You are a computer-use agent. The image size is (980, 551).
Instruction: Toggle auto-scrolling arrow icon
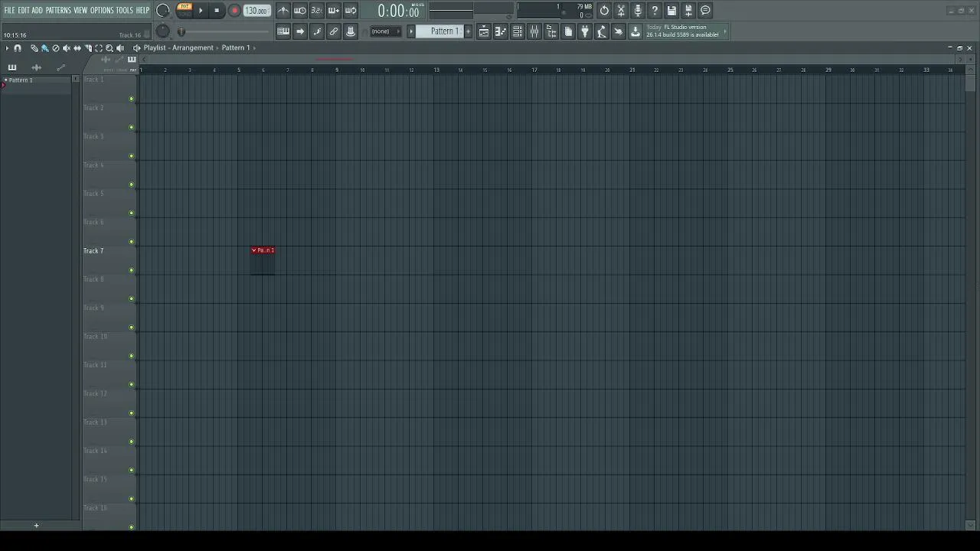[300, 31]
